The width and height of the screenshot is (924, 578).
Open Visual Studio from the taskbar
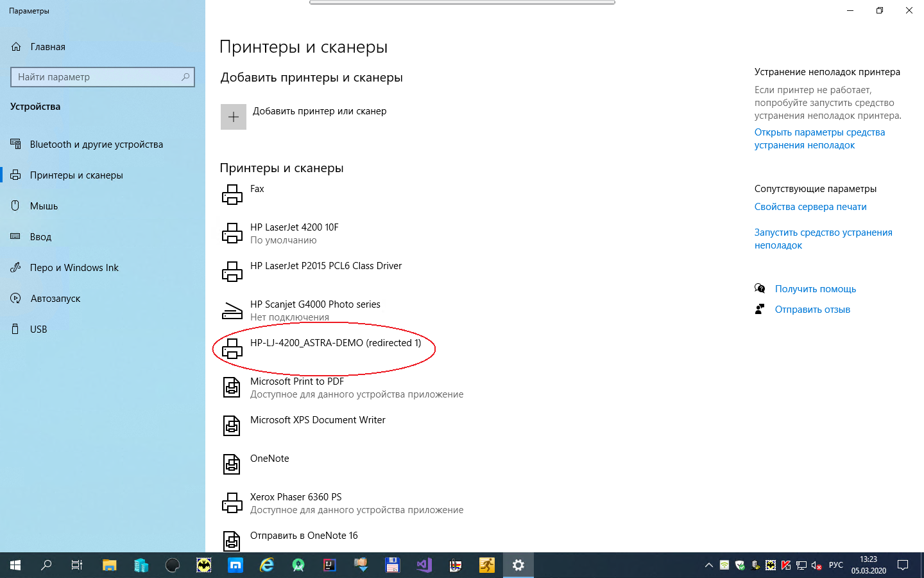tap(424, 565)
